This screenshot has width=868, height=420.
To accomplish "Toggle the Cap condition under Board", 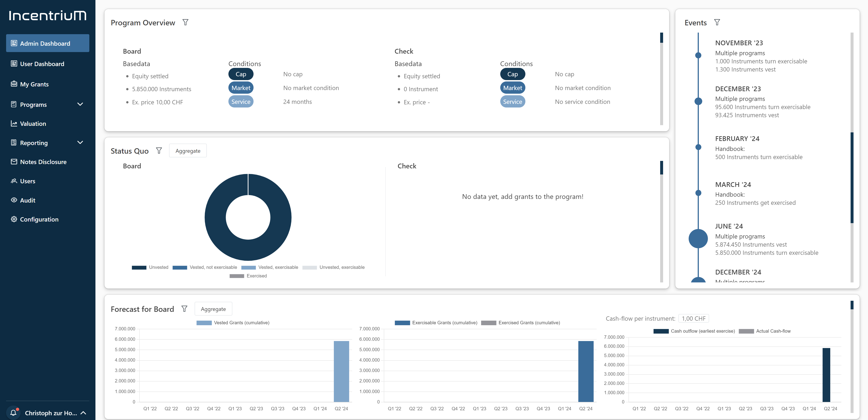I will pos(241,74).
